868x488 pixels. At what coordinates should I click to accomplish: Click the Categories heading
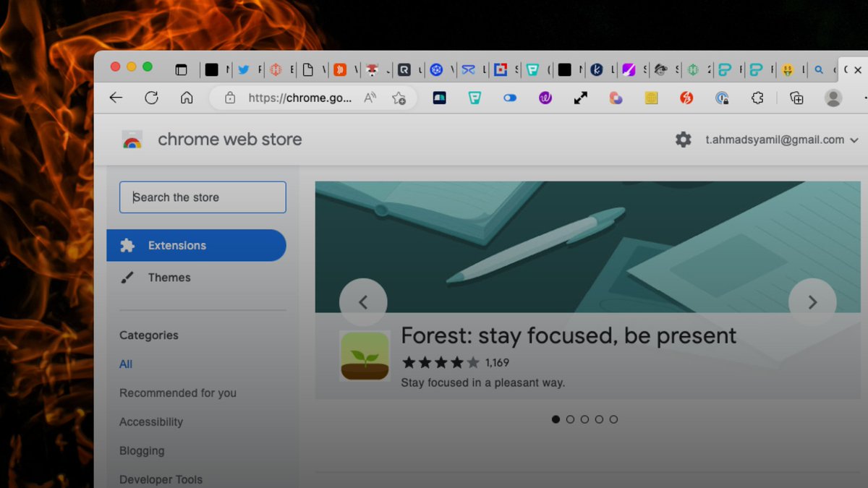coord(149,335)
